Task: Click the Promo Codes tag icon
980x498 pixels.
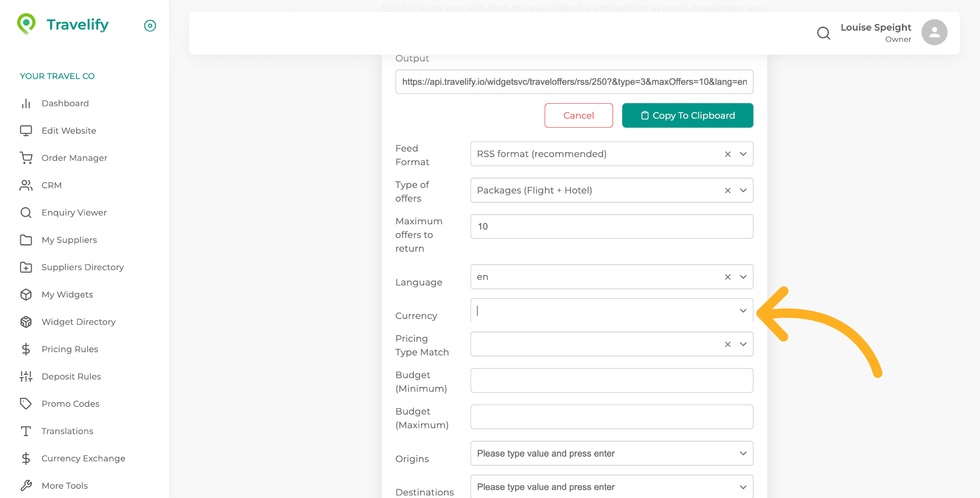Action: click(26, 404)
